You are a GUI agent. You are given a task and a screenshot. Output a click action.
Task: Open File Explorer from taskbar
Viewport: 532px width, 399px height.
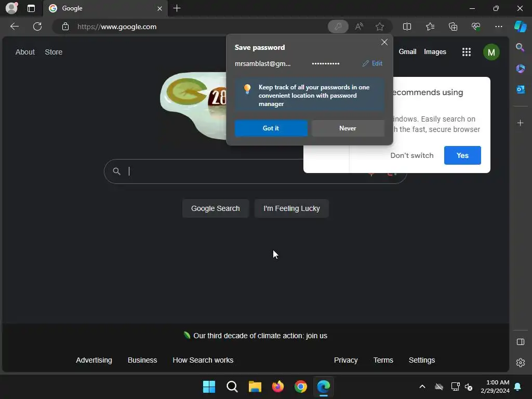(x=255, y=387)
